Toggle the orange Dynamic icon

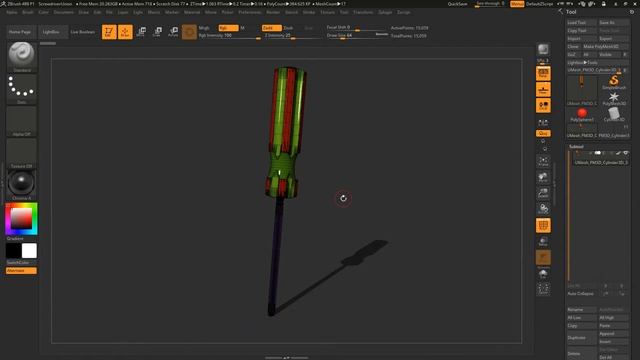543,258
